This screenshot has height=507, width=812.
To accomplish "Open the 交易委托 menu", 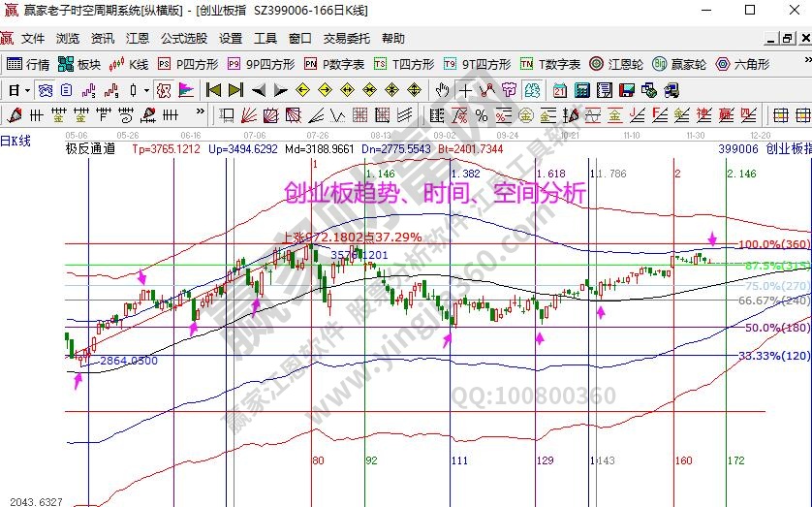I will [x=346, y=39].
